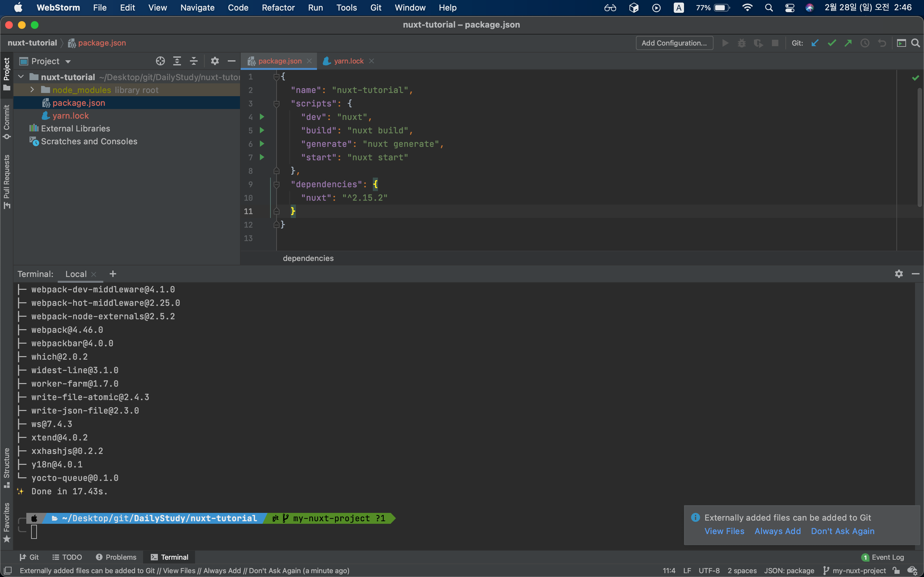Click the editor vertical scrollbar
The image size is (924, 577).
tap(920, 147)
